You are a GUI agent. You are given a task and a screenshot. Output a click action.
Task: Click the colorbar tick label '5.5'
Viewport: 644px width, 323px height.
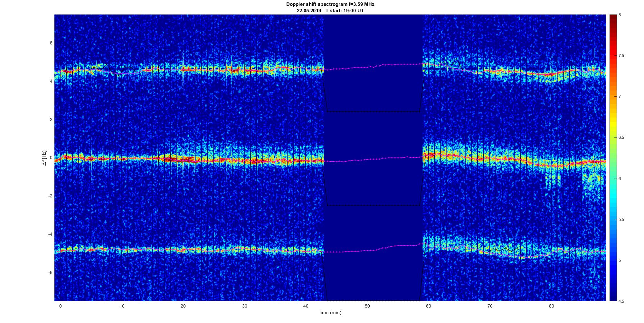click(621, 220)
